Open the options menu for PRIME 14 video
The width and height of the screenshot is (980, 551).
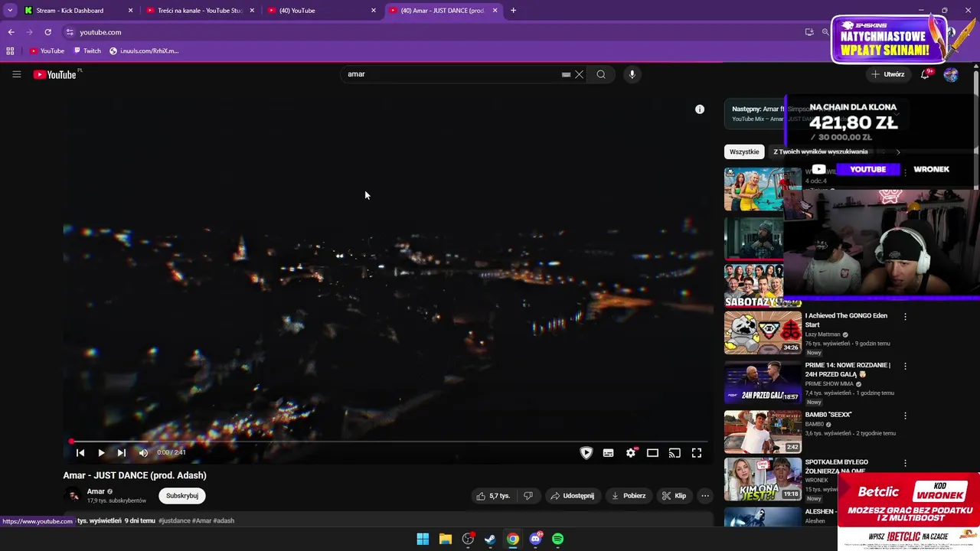click(x=905, y=367)
